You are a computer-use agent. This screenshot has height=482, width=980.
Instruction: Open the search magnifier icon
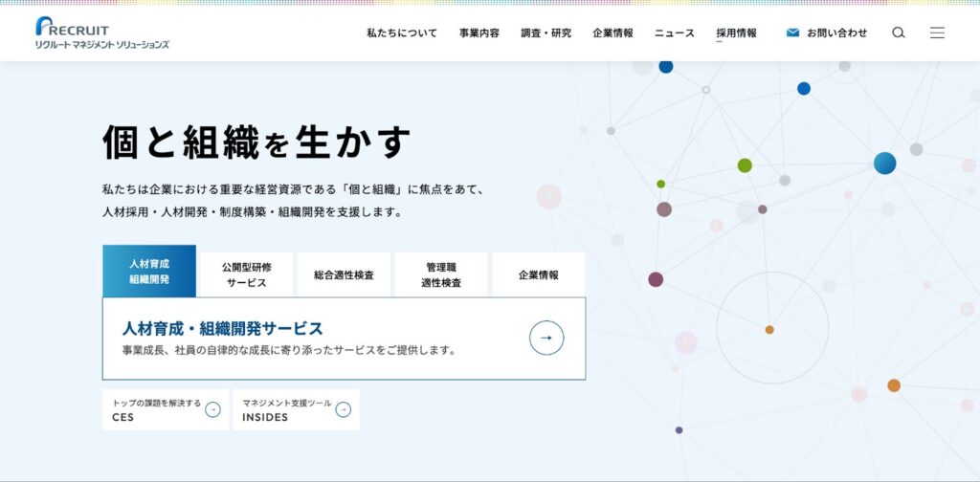[899, 33]
